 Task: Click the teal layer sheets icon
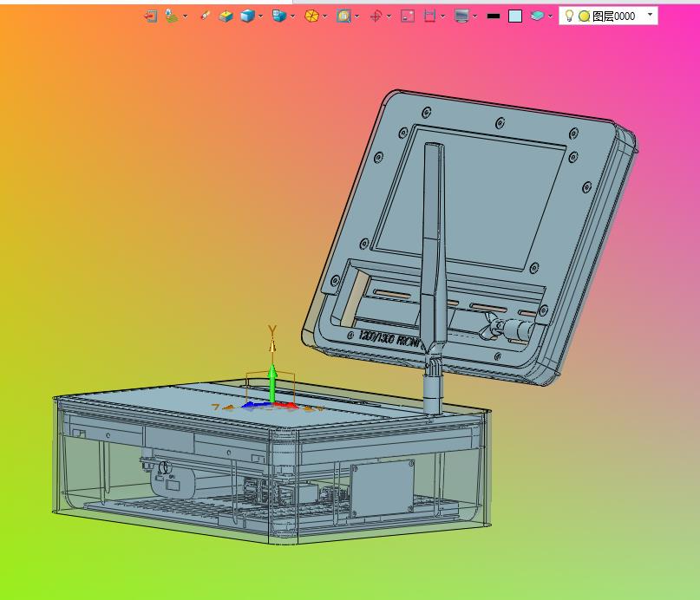click(x=537, y=16)
